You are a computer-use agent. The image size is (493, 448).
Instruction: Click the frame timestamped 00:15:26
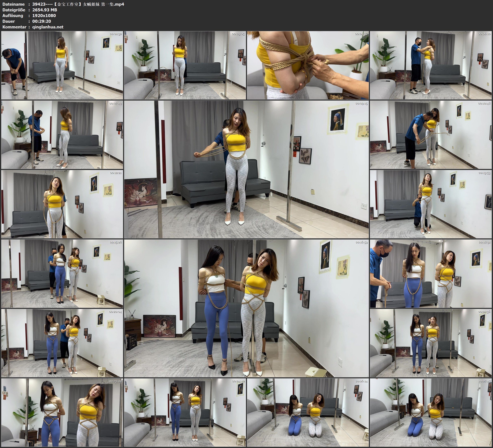62,273
